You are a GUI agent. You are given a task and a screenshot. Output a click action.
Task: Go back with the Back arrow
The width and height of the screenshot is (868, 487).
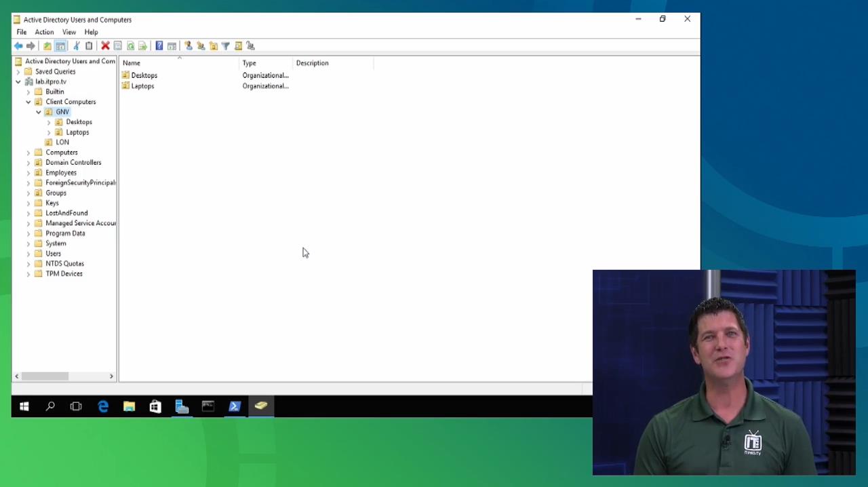pos(18,46)
